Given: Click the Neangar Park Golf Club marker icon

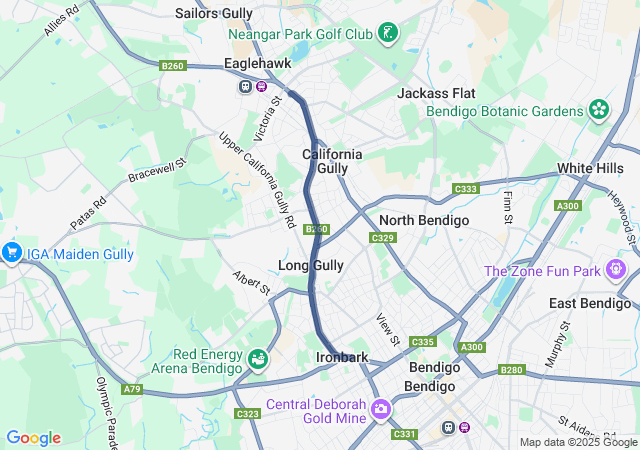Looking at the screenshot, I should [388, 33].
